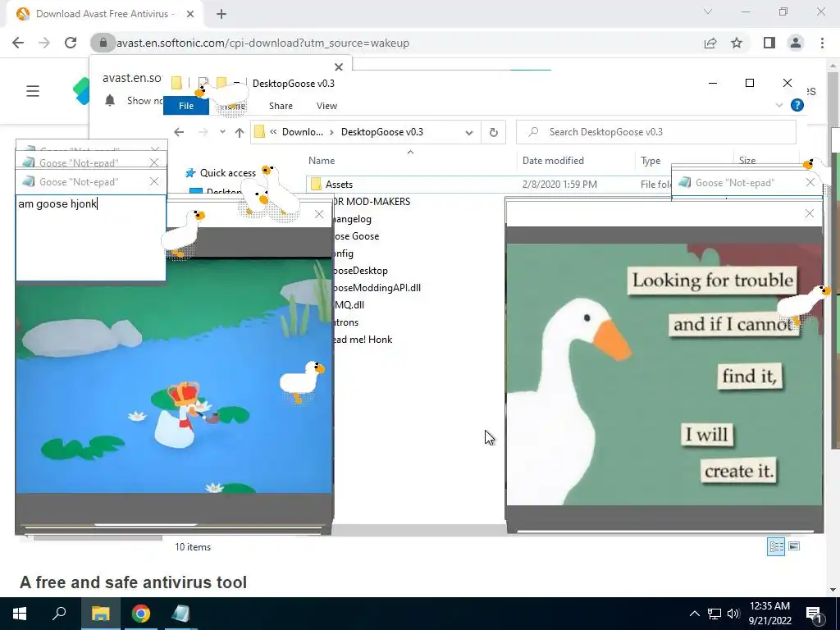Close the right Goose Not-epad window
This screenshot has height=630, width=840.
pos(810,182)
